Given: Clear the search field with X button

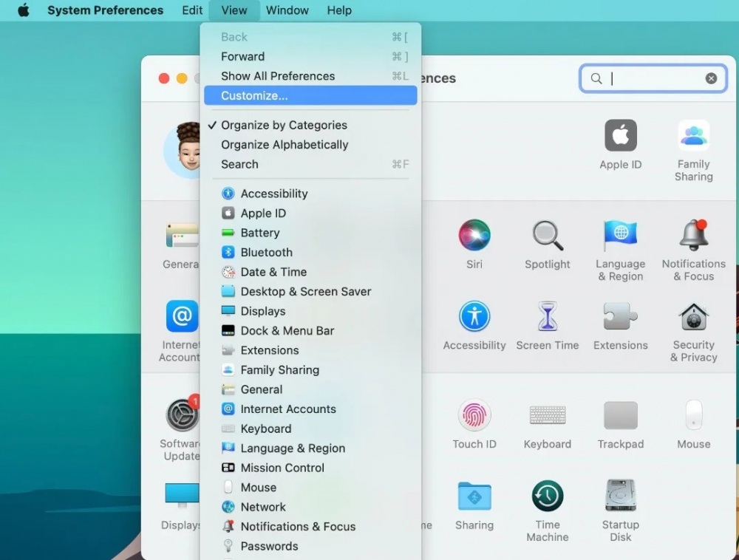Looking at the screenshot, I should click(x=711, y=78).
